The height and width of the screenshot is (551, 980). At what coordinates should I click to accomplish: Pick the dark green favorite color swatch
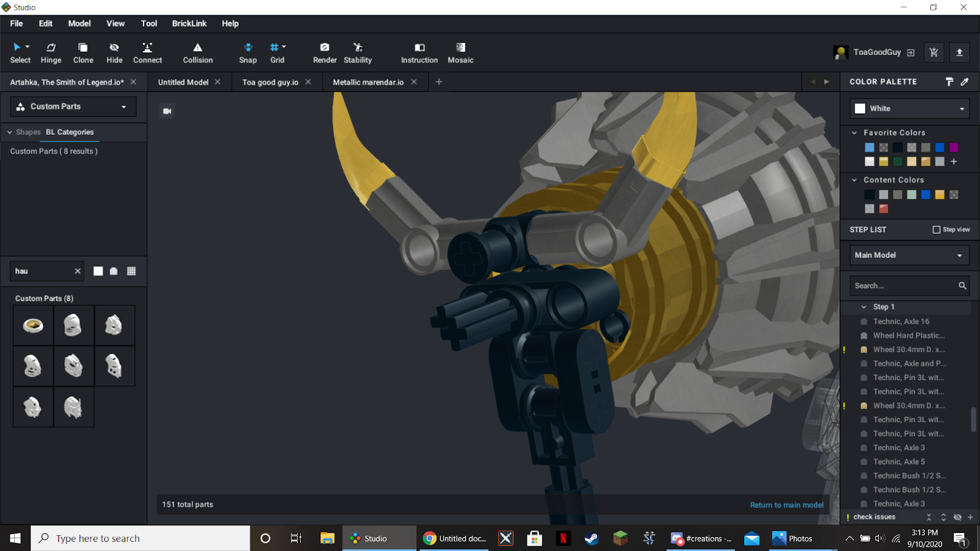point(897,162)
